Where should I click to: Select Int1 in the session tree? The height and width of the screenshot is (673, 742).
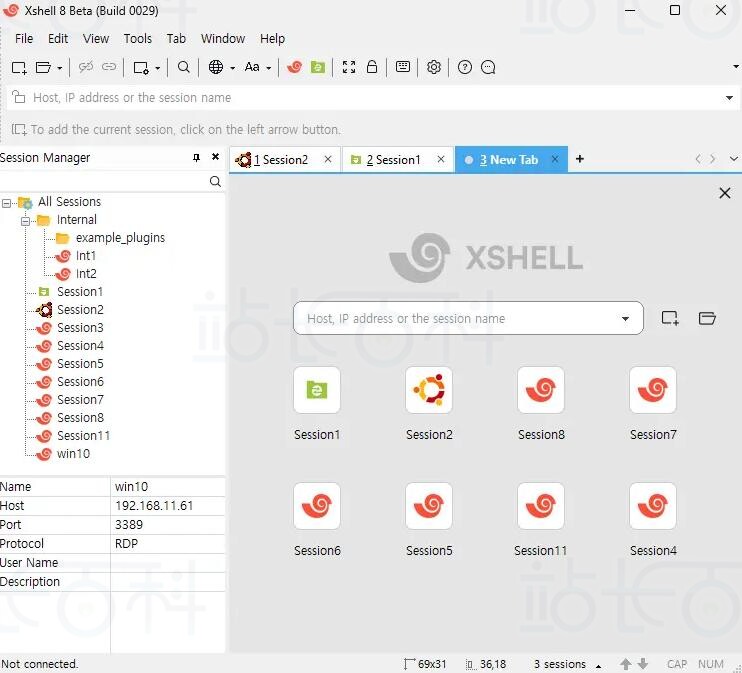(x=86, y=256)
